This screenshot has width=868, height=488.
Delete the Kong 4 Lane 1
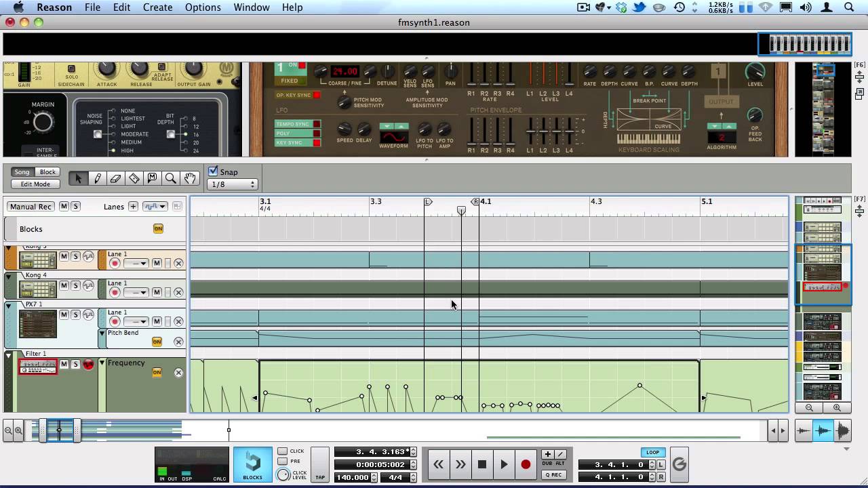[x=178, y=292]
